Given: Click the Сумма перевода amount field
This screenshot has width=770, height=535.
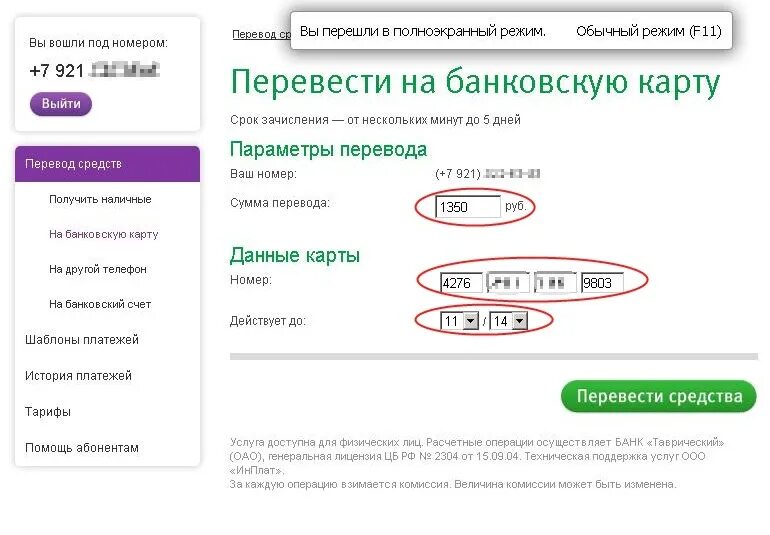Looking at the screenshot, I should point(468,207).
